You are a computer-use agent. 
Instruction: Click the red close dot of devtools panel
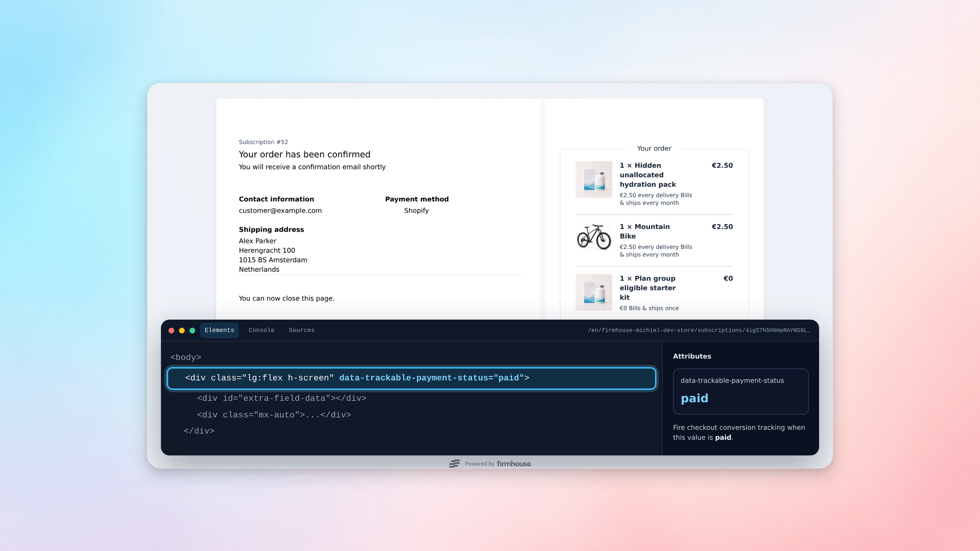171,331
